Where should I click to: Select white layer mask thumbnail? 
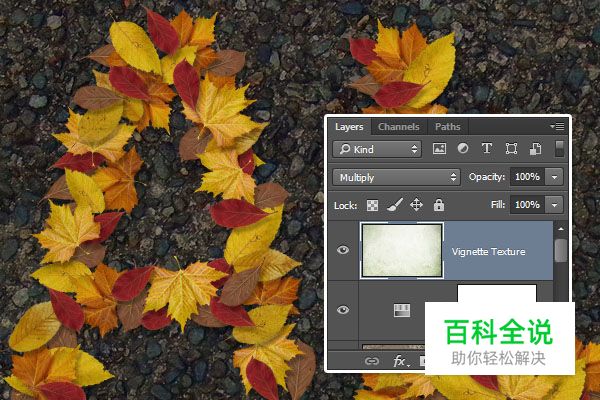click(497, 294)
